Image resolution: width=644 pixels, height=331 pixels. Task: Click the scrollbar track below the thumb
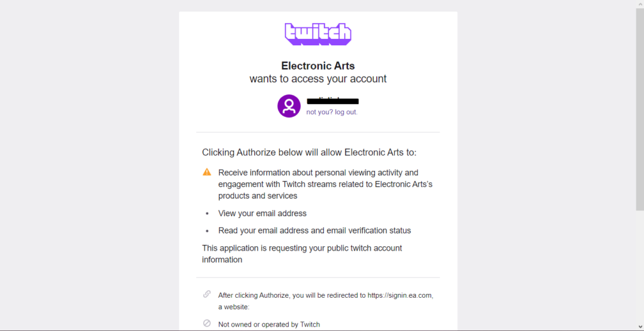[x=639, y=270]
